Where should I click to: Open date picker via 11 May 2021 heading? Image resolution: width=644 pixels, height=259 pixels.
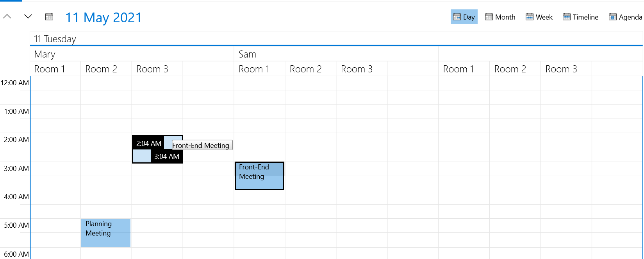(x=104, y=17)
